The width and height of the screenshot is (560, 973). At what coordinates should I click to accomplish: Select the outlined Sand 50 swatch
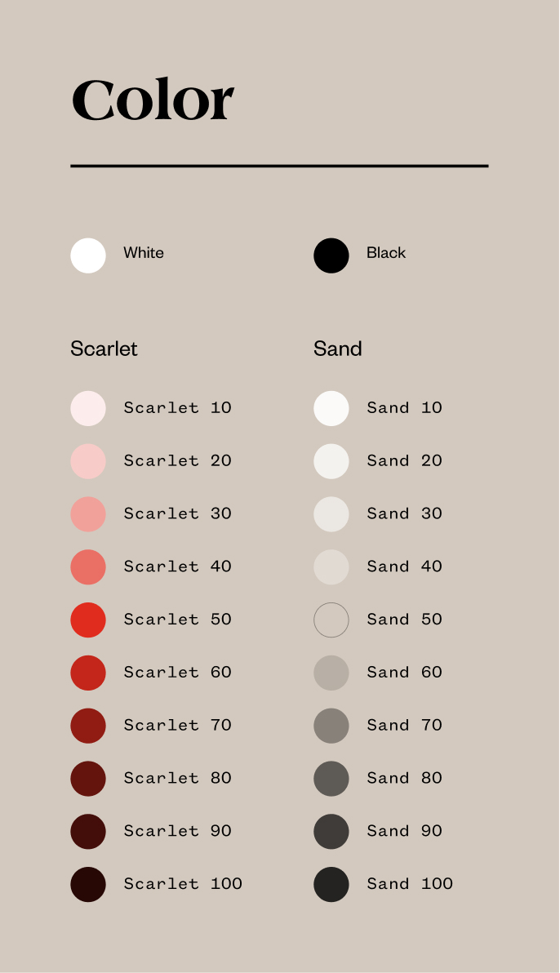pyautogui.click(x=331, y=620)
